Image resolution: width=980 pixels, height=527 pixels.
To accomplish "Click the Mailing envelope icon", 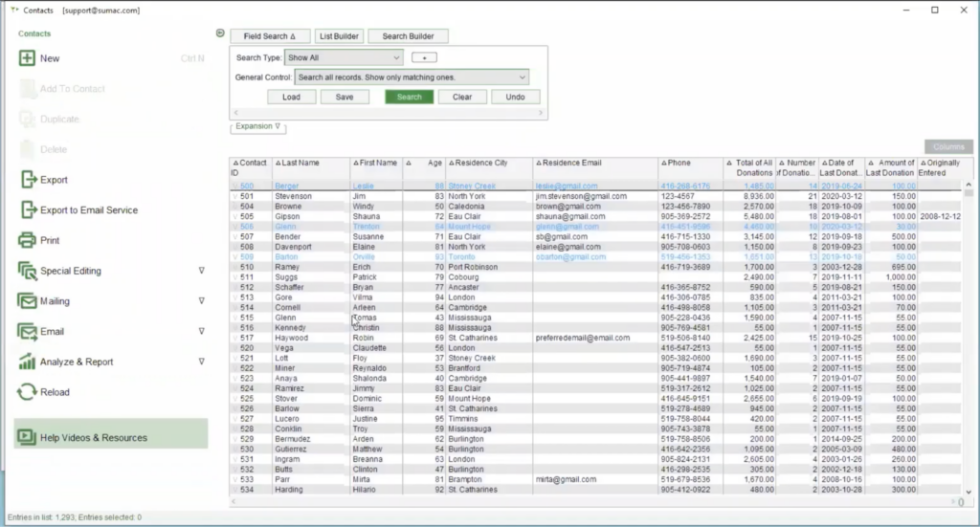I will (x=27, y=301).
